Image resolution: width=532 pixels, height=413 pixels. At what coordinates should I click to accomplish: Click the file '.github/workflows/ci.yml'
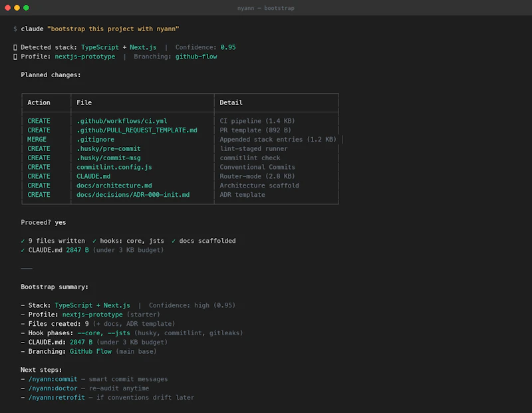(x=122, y=121)
